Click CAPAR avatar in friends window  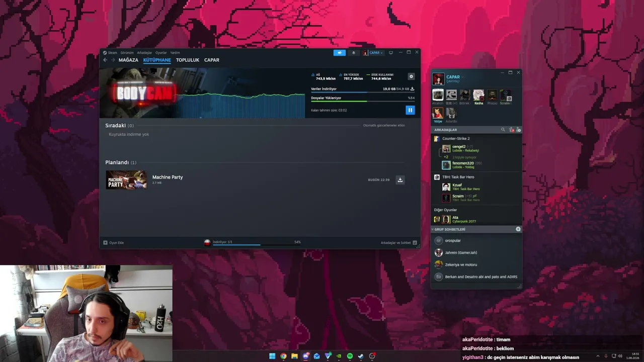coord(438,79)
